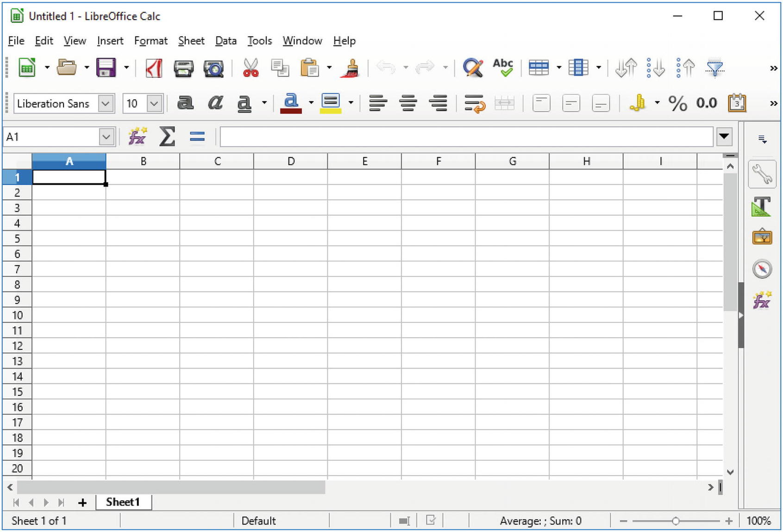Export directly as PDF icon
Screen dimensions: 783x532
click(154, 68)
